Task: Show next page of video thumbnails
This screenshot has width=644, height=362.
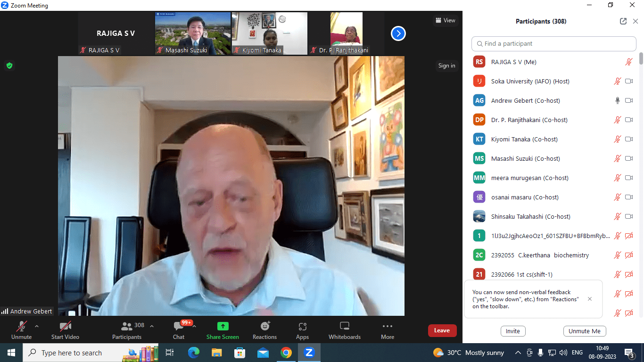Action: (x=398, y=33)
